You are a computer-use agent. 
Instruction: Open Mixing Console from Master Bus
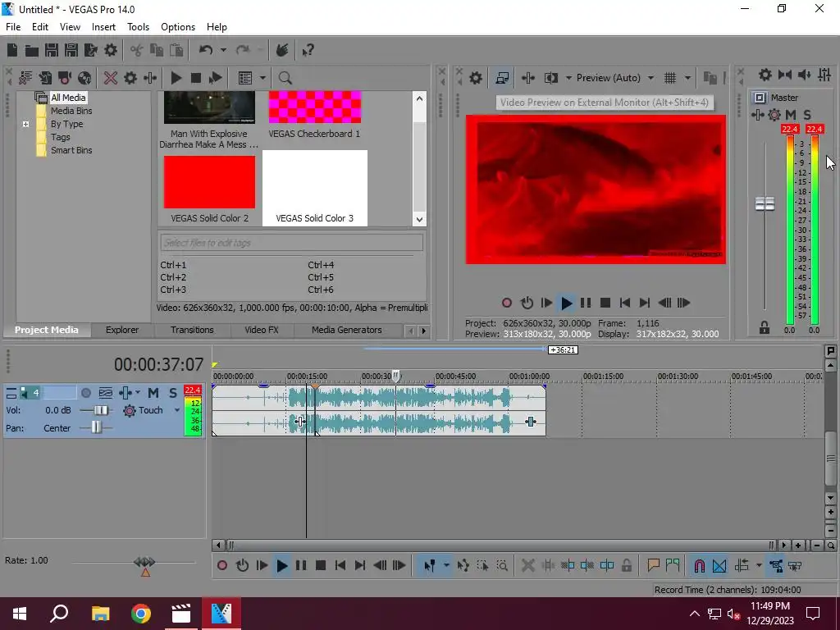pos(824,75)
